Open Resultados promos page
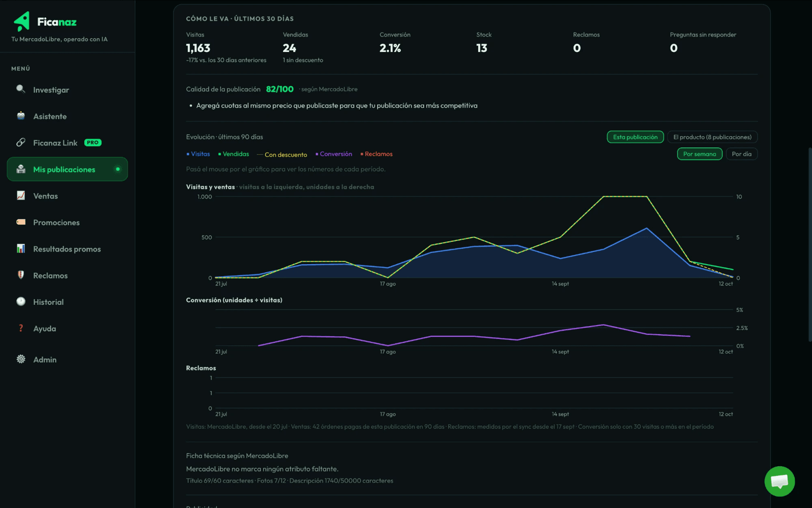 tap(67, 249)
